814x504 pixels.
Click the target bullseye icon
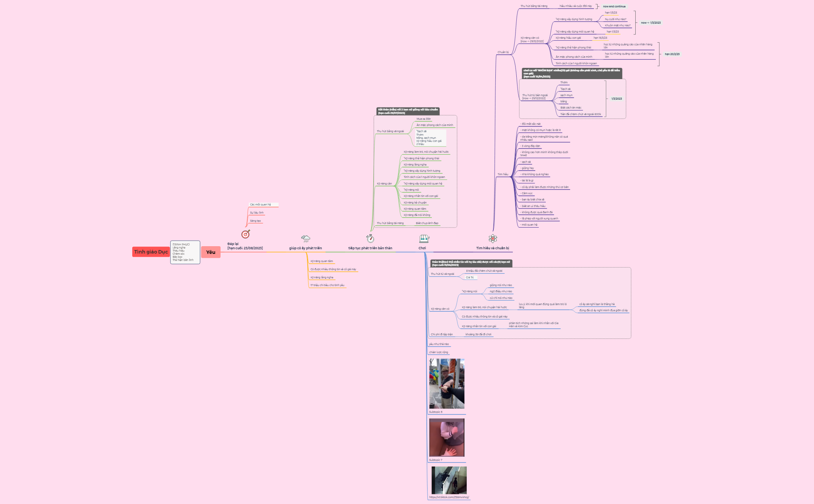coord(246,234)
